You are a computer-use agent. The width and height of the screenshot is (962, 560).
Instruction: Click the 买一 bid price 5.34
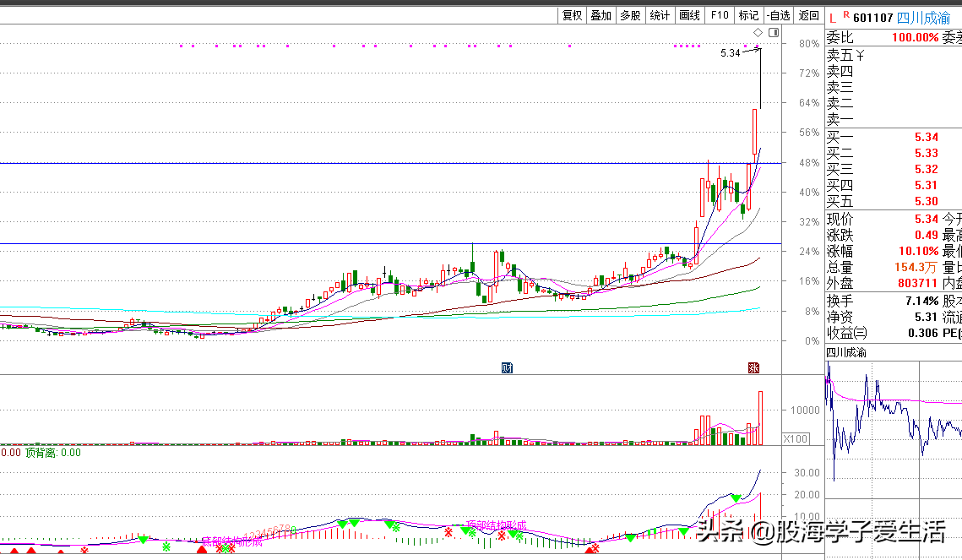(926, 137)
